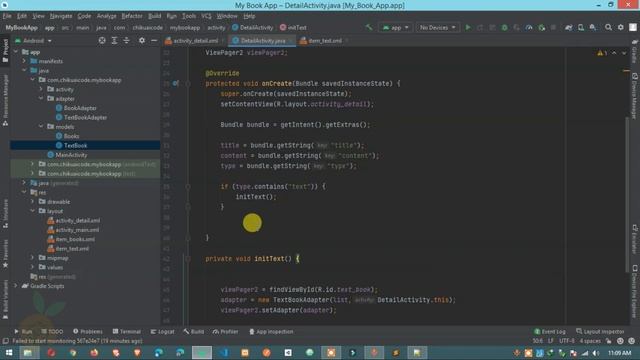The height and width of the screenshot is (360, 640).
Task: Toggle the Device Manager right side tab
Action: (x=635, y=96)
